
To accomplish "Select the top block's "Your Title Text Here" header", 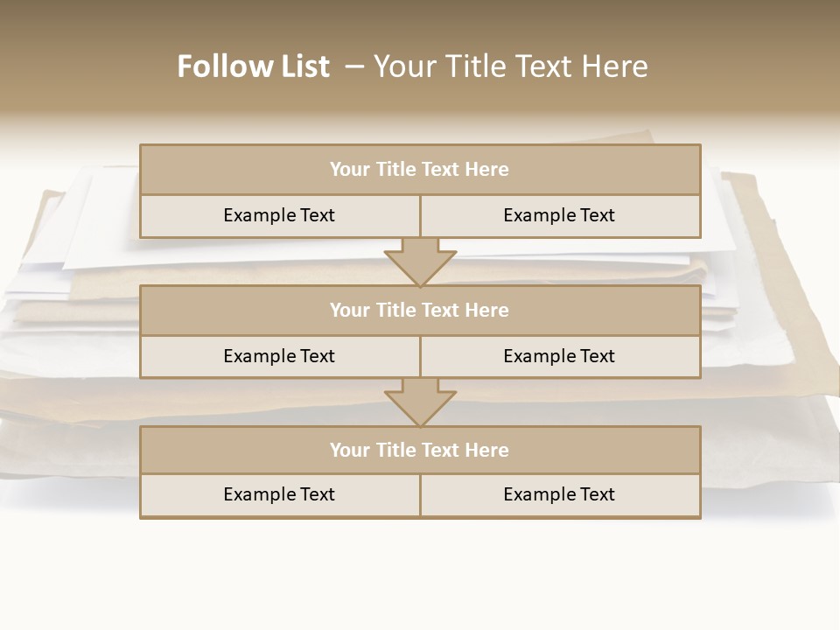I will click(419, 170).
